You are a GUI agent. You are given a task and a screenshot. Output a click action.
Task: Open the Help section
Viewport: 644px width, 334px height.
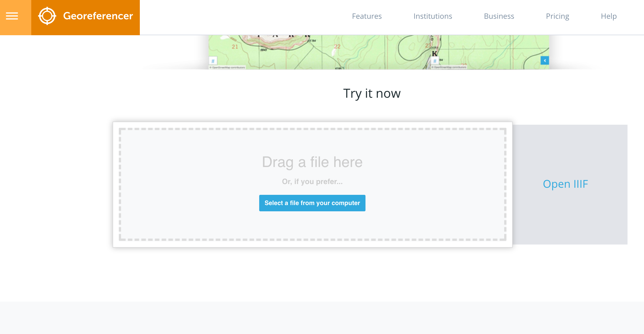(608, 16)
